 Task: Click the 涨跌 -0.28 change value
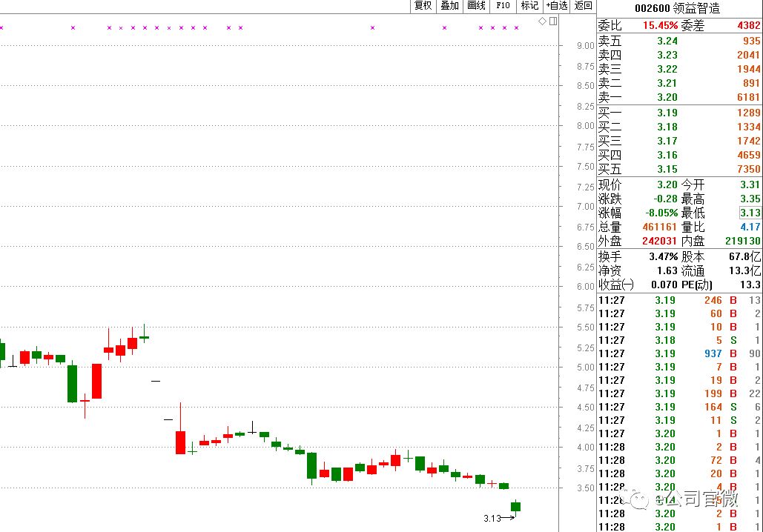pos(665,199)
